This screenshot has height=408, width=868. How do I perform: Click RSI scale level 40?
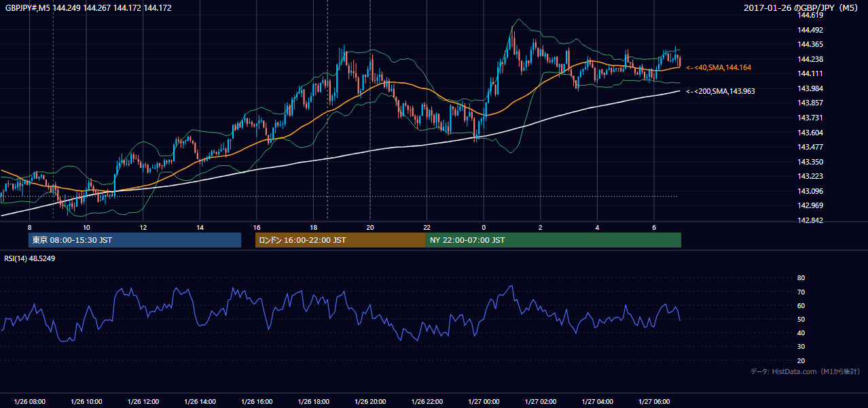click(801, 333)
